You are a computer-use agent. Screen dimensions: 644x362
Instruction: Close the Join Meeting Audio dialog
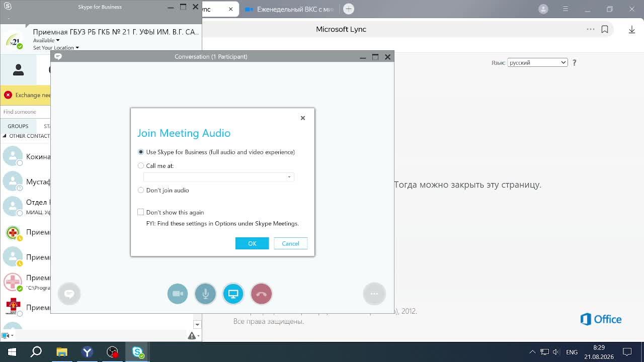(x=303, y=118)
